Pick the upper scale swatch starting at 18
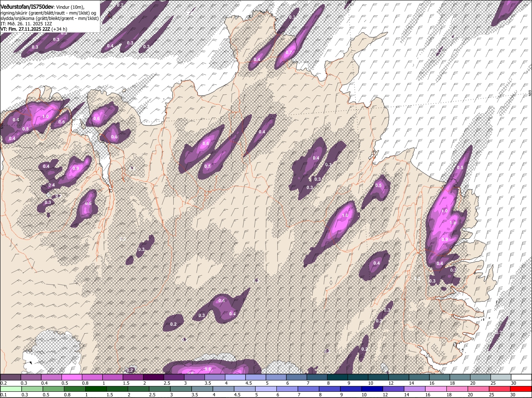This screenshot has height=398, width=532. 460,377
